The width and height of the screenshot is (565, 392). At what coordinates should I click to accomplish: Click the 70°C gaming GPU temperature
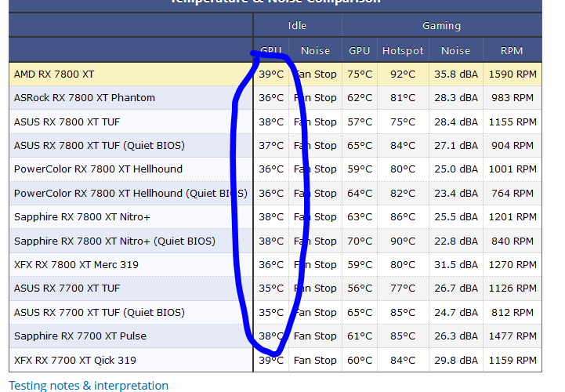pyautogui.click(x=360, y=241)
